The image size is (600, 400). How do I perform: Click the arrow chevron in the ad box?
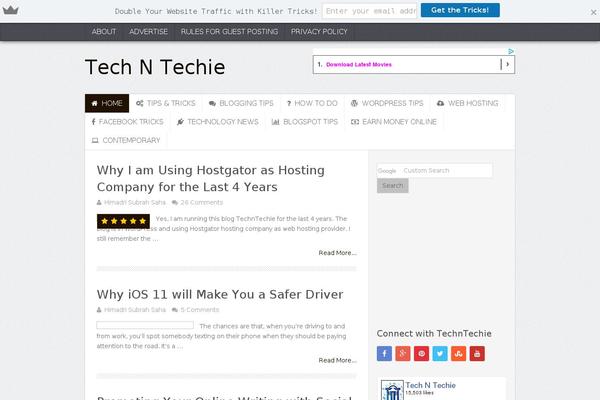[507, 64]
